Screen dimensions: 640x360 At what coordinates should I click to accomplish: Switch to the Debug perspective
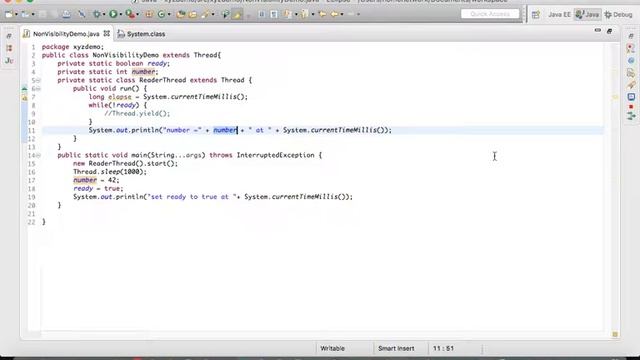[618, 14]
